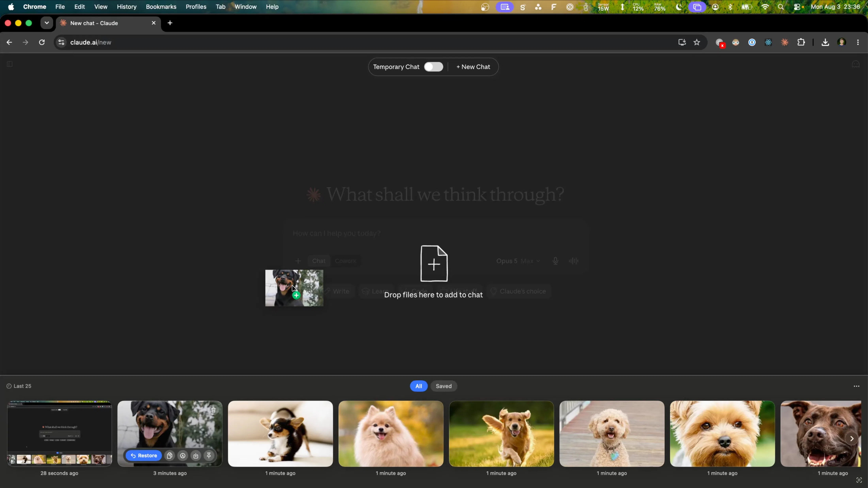The width and height of the screenshot is (868, 488).
Task: Delete the Rottweiler clip with trash icon
Action: [x=213, y=410]
